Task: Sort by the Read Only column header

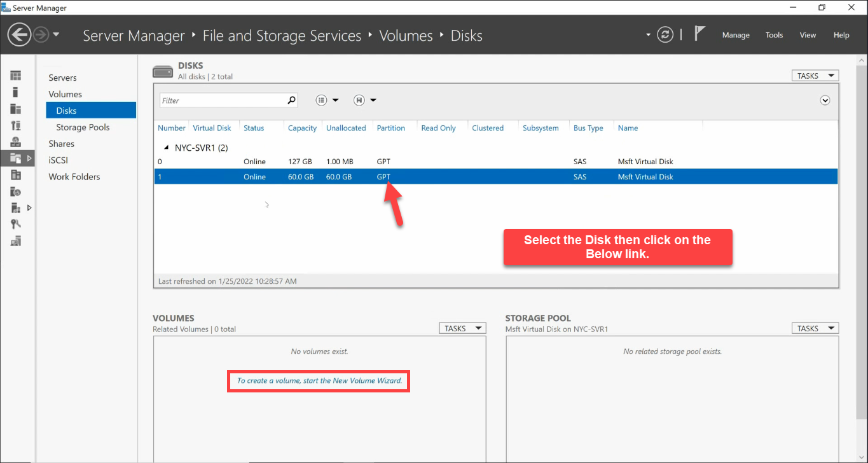Action: click(x=438, y=128)
